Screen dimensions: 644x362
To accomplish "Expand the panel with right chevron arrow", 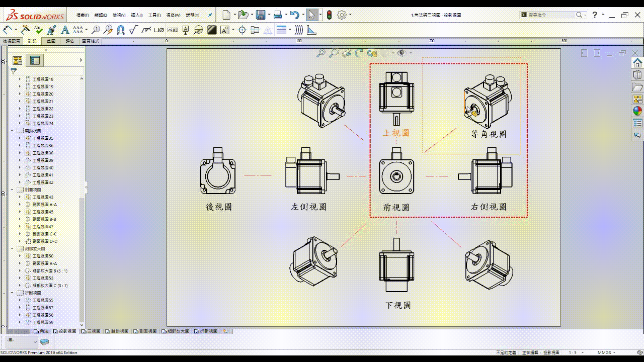I will 80,60.
